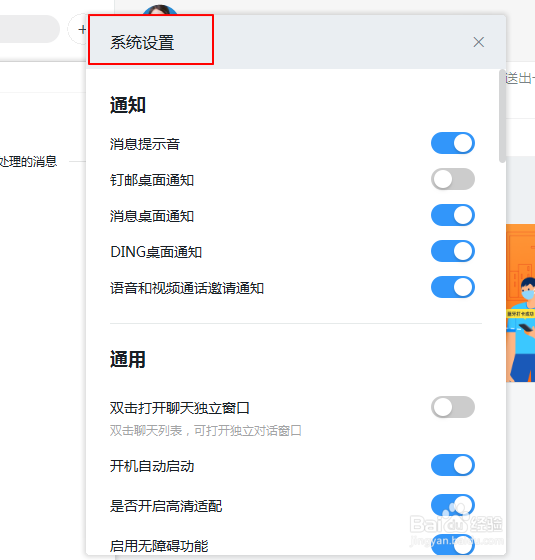535x560 pixels.
Task: Click the 开机自动启动 label
Action: point(152,466)
